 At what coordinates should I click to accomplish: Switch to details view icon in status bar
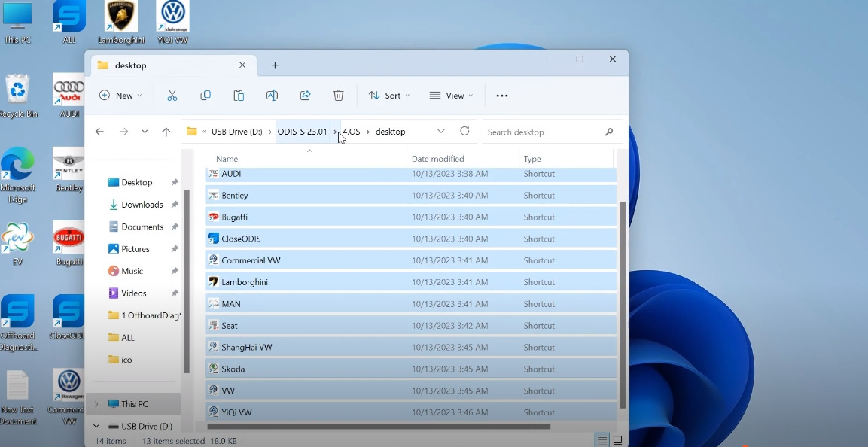pyautogui.click(x=602, y=441)
